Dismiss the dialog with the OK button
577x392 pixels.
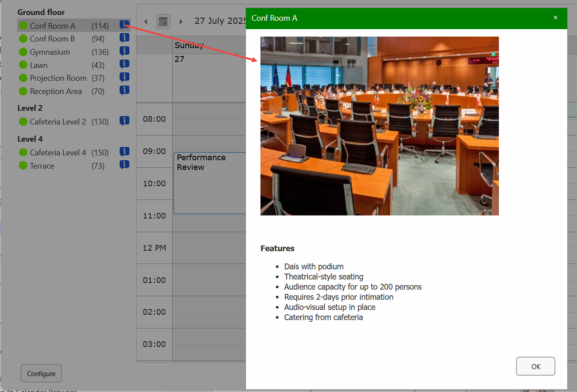(536, 366)
